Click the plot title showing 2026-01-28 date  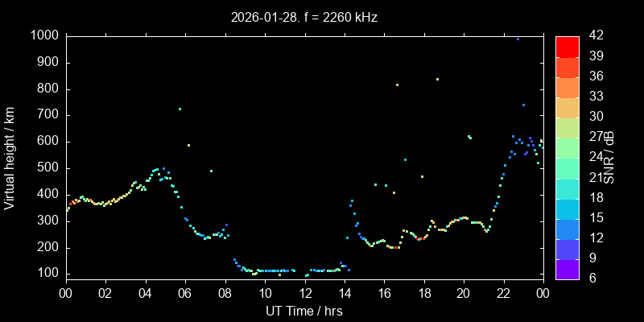tap(303, 17)
